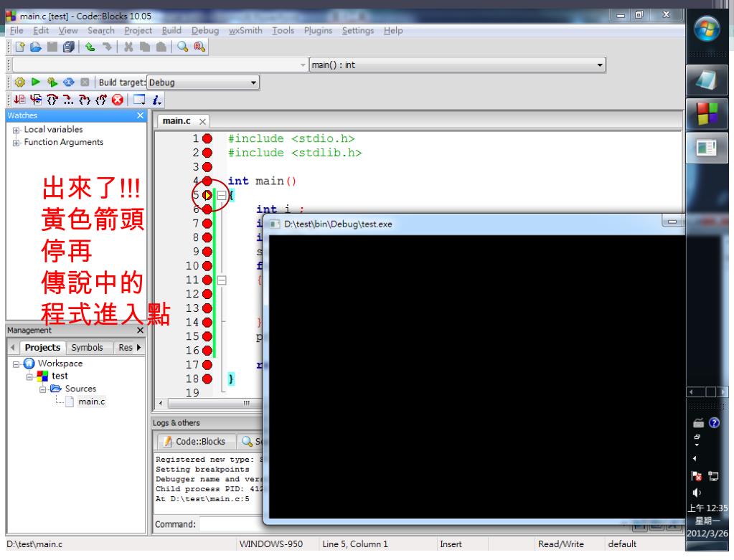Click the network tray icon
Screen dimensions: 734x560
pyautogui.click(x=713, y=476)
